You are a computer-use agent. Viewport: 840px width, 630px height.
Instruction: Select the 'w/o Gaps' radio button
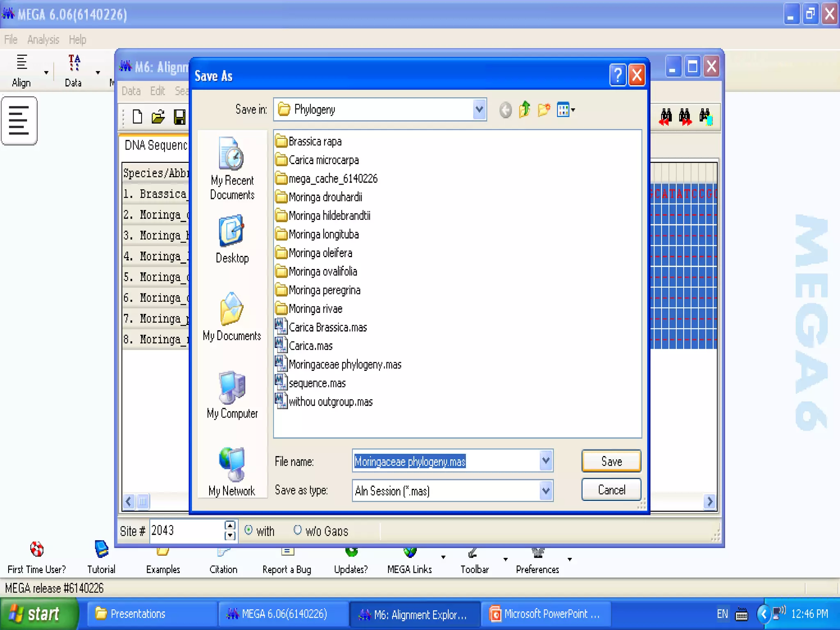point(297,530)
